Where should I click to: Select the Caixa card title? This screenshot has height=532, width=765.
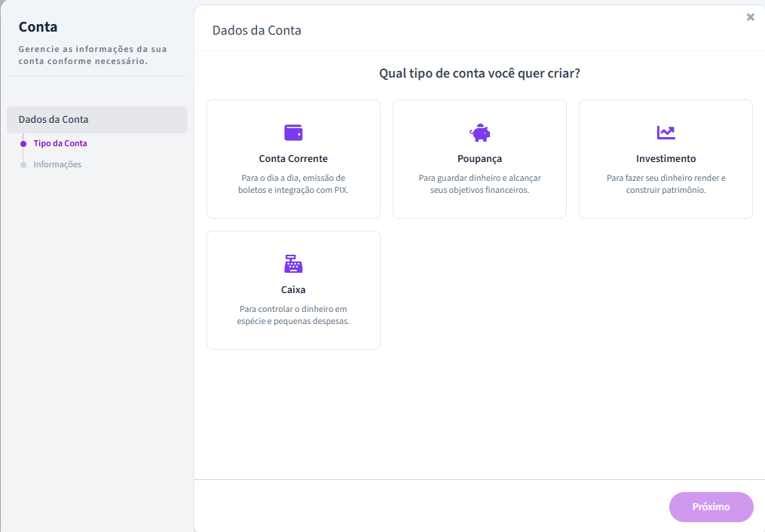[x=293, y=289]
